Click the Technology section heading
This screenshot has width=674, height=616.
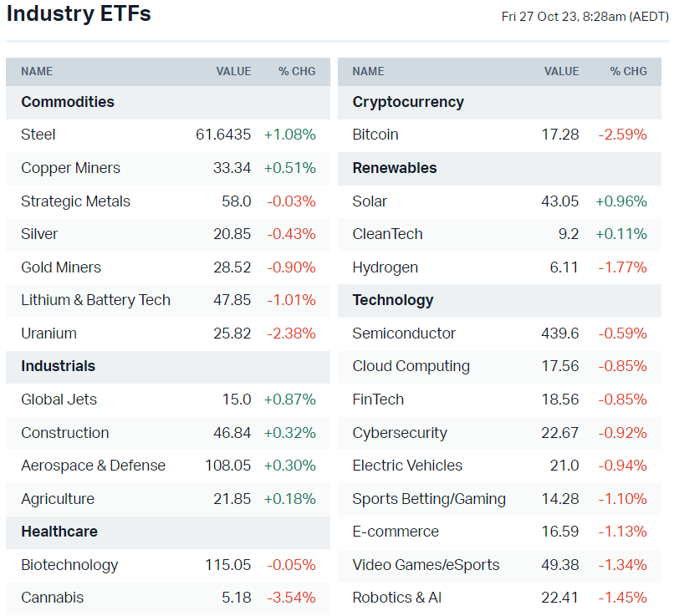393,300
